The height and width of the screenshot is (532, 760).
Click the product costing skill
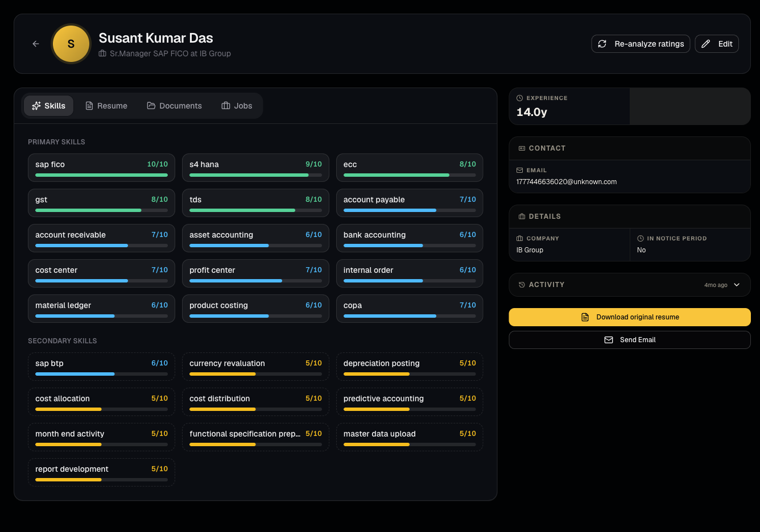click(x=255, y=309)
